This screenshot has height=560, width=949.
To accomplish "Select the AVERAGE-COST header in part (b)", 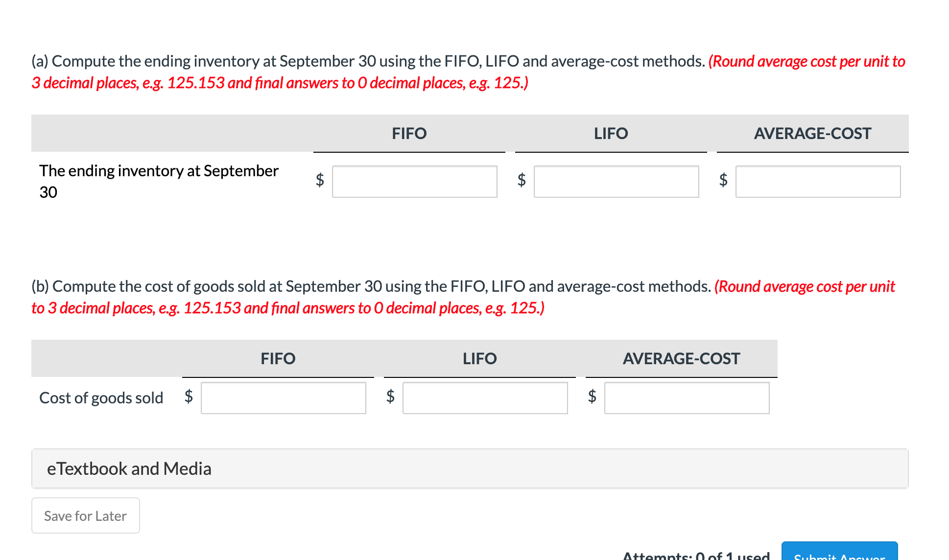I will click(681, 358).
